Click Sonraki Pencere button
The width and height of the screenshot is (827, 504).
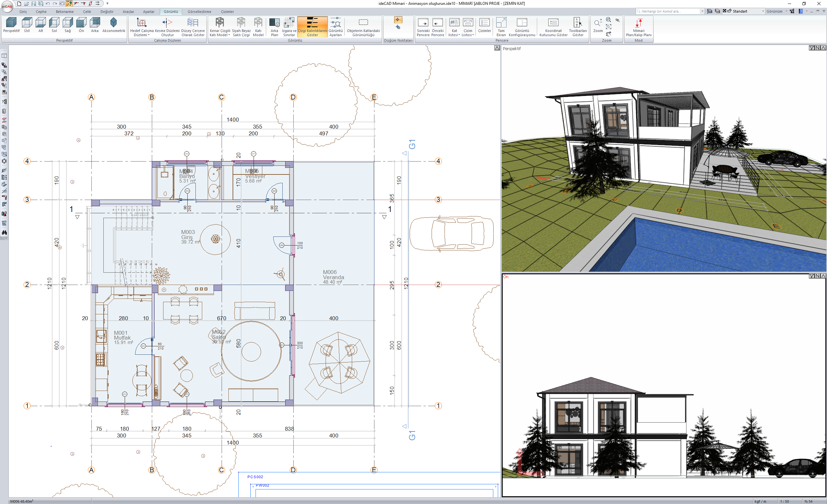click(423, 23)
